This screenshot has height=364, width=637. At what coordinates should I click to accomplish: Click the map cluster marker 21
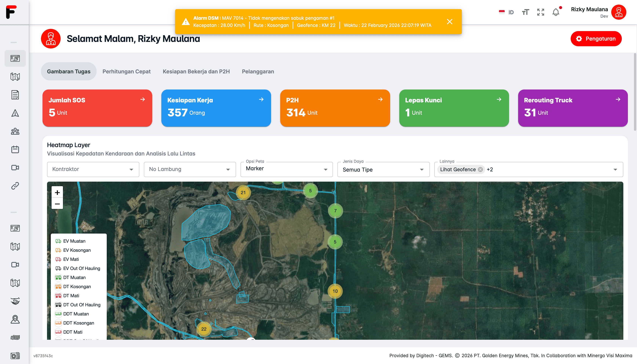243,192
